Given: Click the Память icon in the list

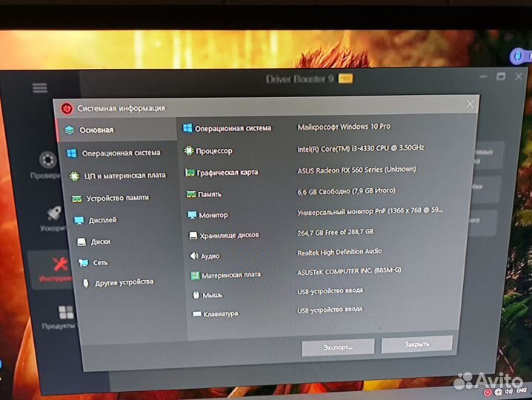Looking at the screenshot, I should (x=190, y=194).
